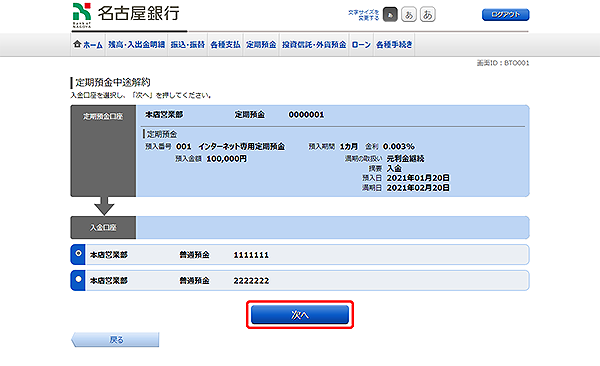Viewport: 600px width, 366px height.
Task: Click the 定期預金中途解約 heading
Action: (x=112, y=82)
